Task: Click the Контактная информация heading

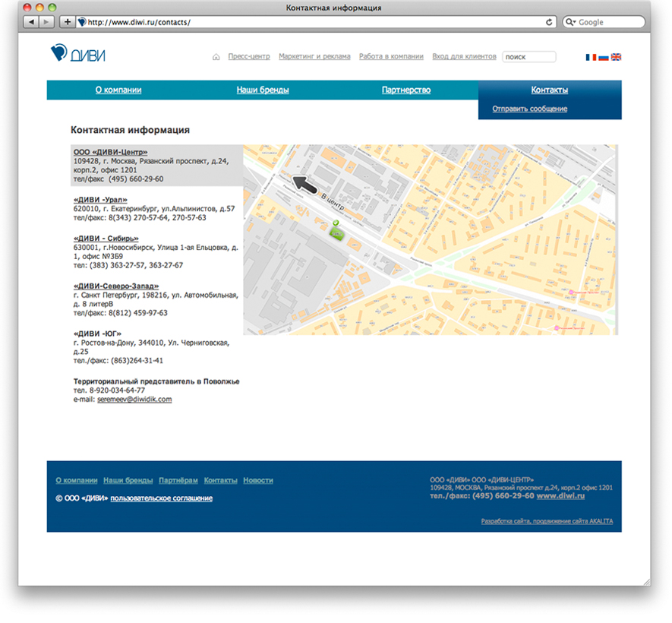Action: (x=130, y=130)
